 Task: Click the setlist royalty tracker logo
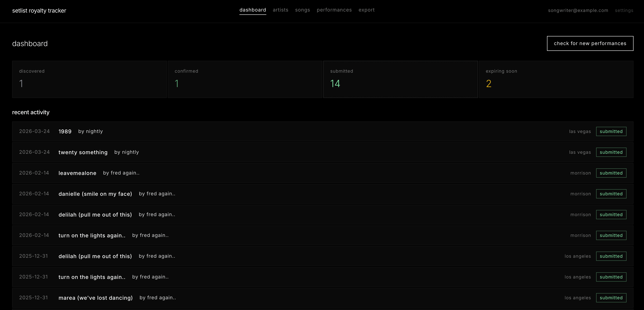pyautogui.click(x=39, y=10)
